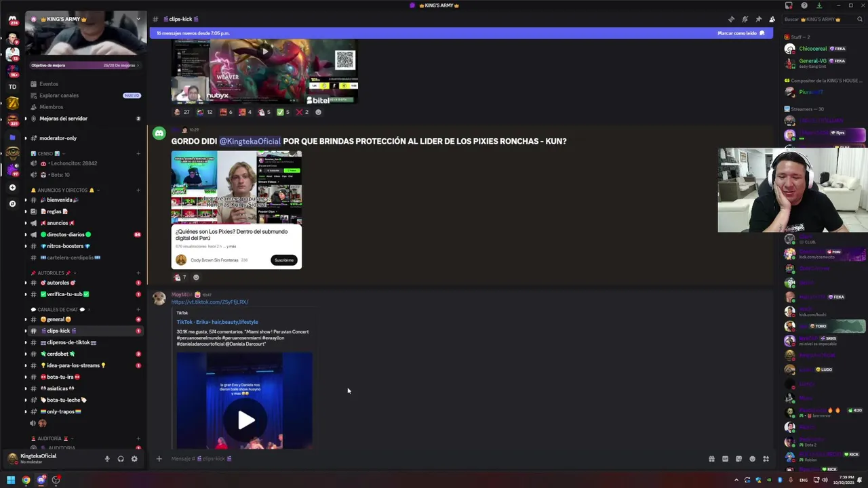
Task: Click the green download update icon
Action: click(x=818, y=5)
